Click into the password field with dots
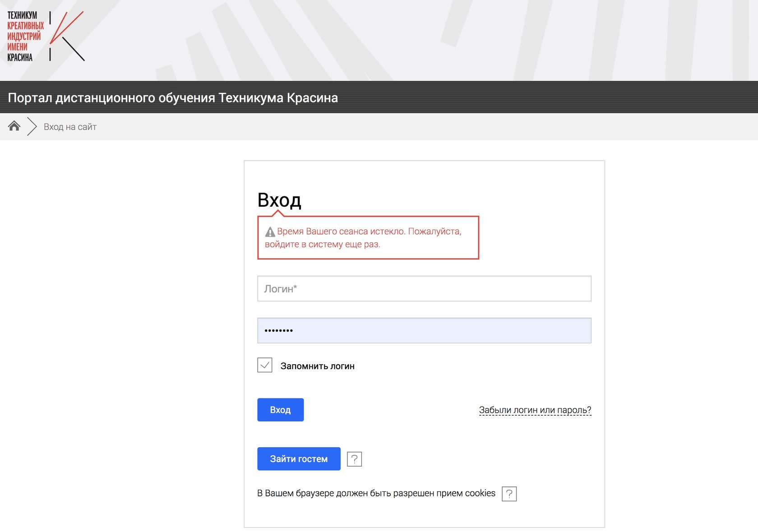The width and height of the screenshot is (758, 532). (x=424, y=331)
